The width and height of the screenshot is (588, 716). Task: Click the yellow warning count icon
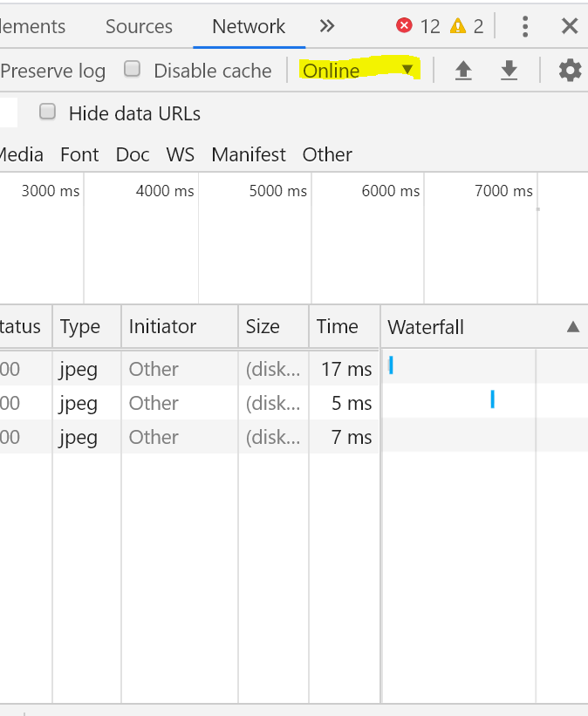coord(458,25)
